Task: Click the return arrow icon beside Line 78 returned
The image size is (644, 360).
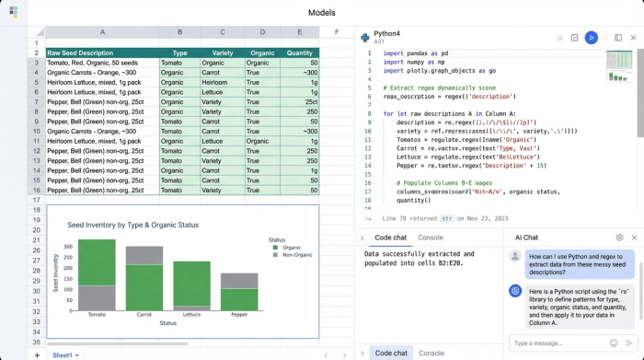Action: [x=368, y=218]
